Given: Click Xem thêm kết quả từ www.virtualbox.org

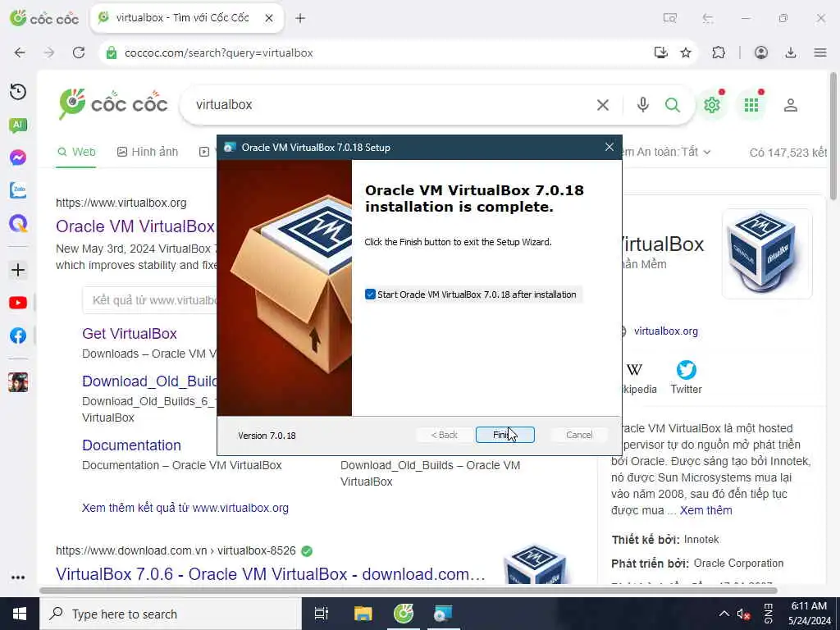Looking at the screenshot, I should tap(185, 508).
